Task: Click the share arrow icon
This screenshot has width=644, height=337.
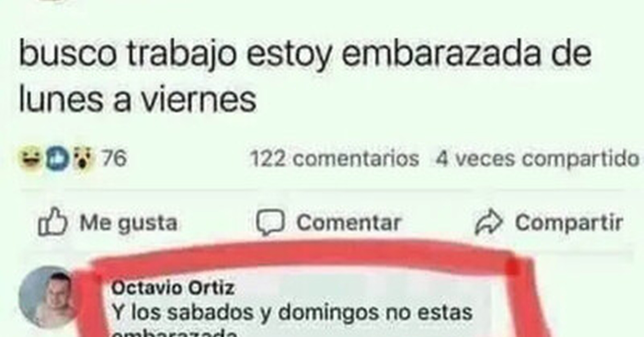Action: coord(489,222)
